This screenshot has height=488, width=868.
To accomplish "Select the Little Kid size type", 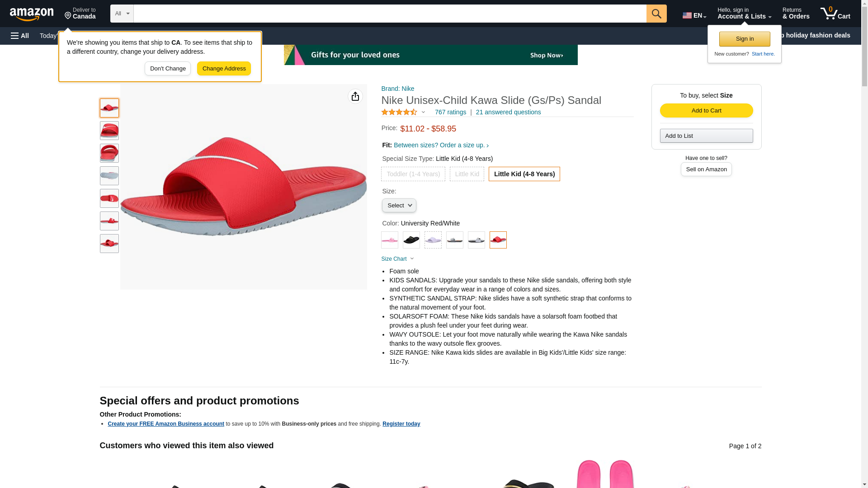I will tap(467, 174).
